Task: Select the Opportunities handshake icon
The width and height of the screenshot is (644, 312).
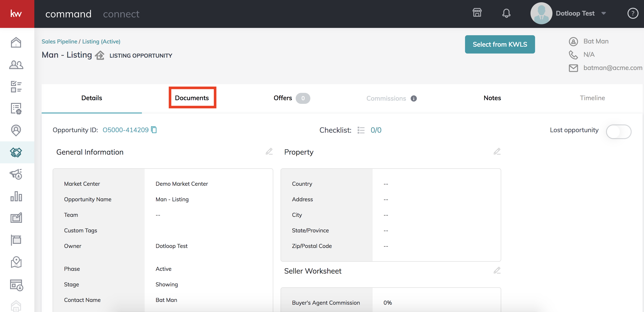Action: 16,152
